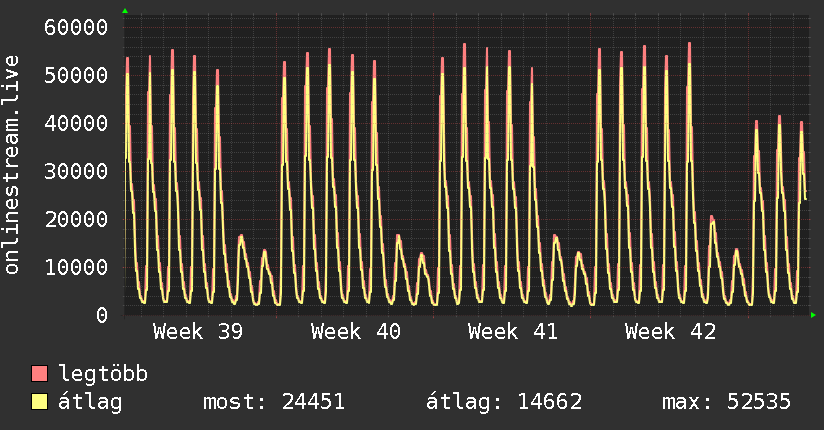
Task: Click the 40000 y-axis label
Action: click(x=76, y=124)
